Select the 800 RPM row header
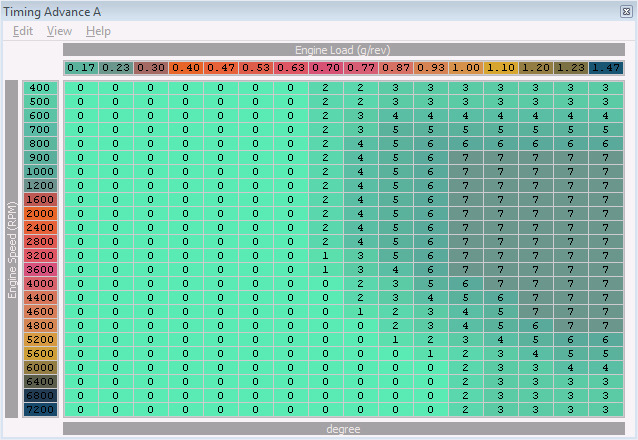638x440 pixels. (40, 144)
